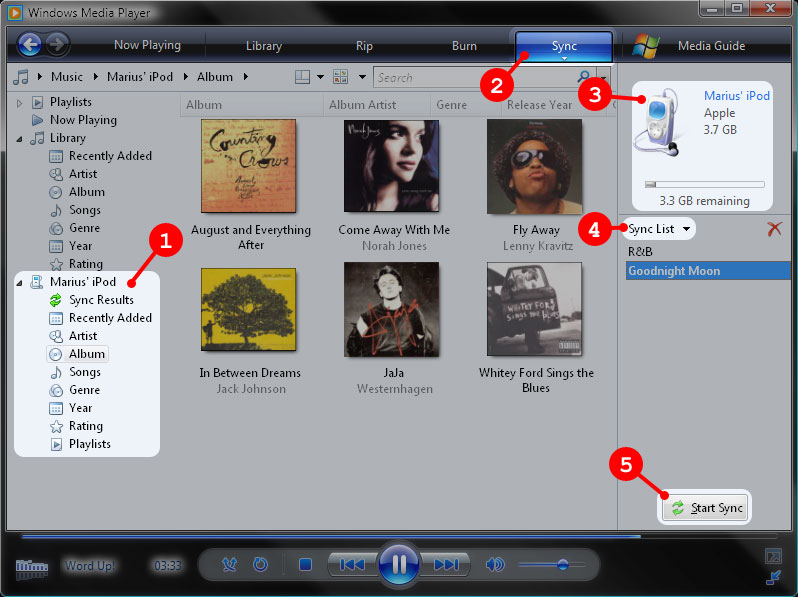Select the Fly Away album cover
798x597 pixels.
(x=534, y=166)
